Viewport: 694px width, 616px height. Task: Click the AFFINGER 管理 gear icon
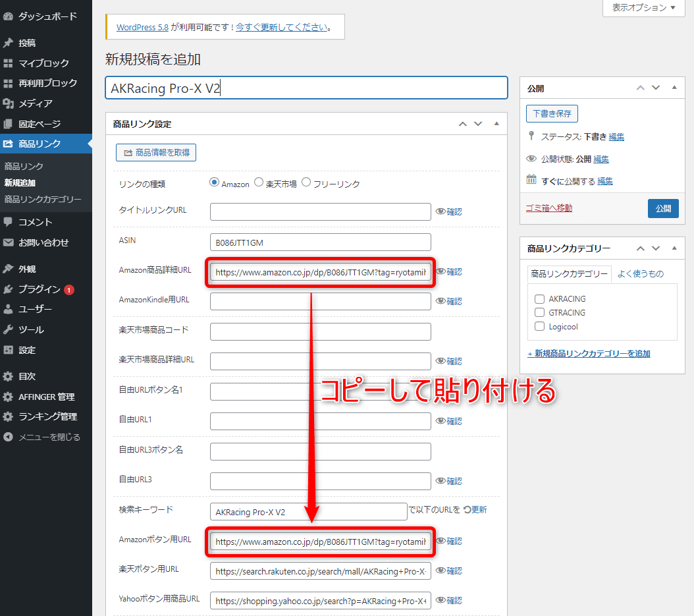click(x=8, y=397)
